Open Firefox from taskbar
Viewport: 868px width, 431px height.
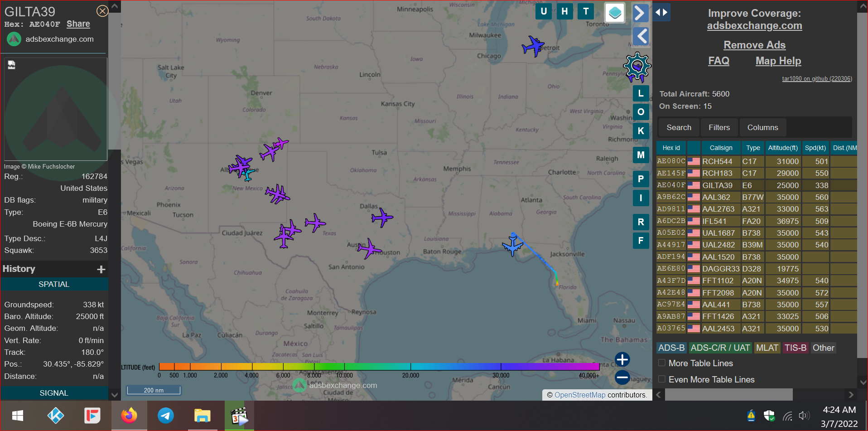click(129, 416)
